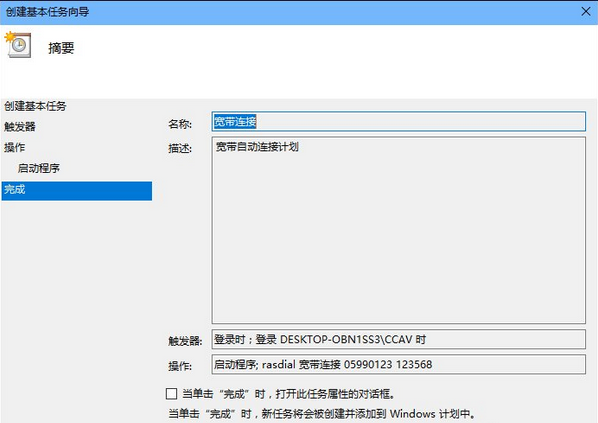Select the 创建基本任务 step in sidebar
Viewport: 598px width, 423px height.
[35, 106]
